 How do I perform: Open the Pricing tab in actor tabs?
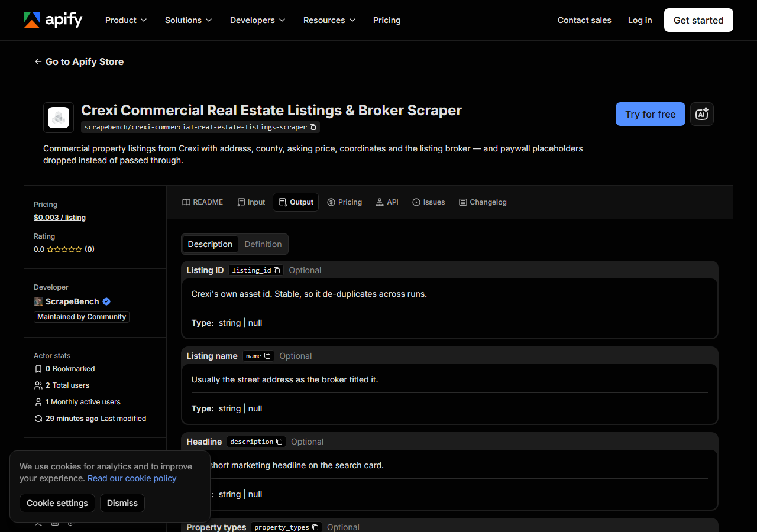tap(344, 202)
